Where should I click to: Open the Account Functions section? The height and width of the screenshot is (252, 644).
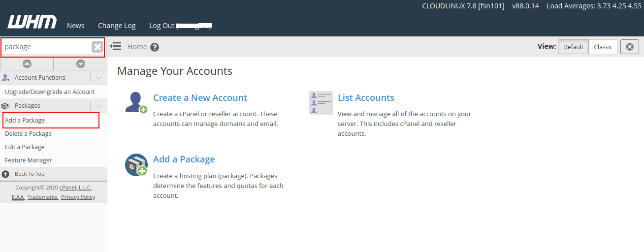pyautogui.click(x=40, y=77)
